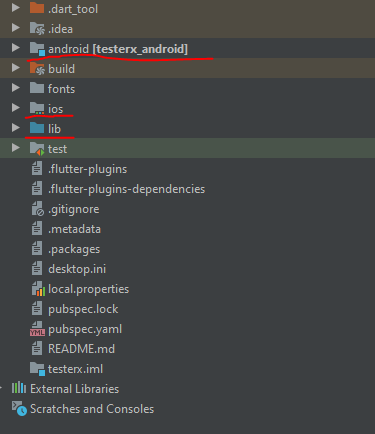Viewport: 375px width, 434px height.
Task: Select the ios folder name
Action: click(x=55, y=109)
